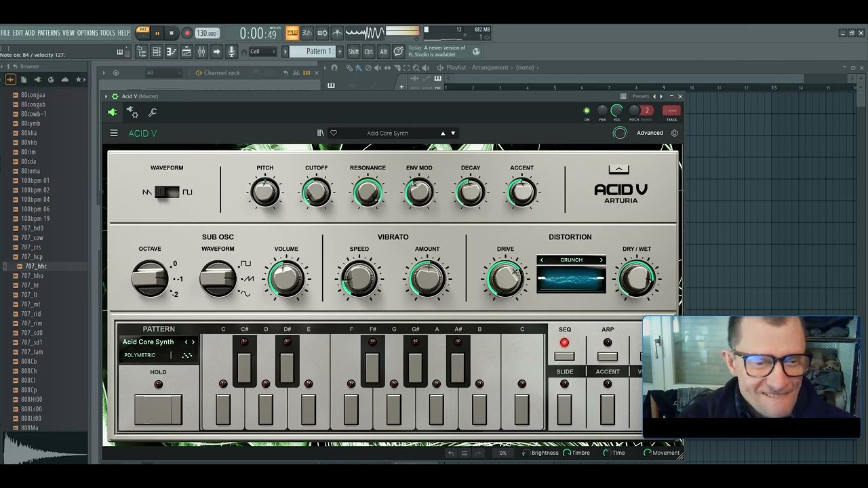The width and height of the screenshot is (868, 488).
Task: Open the Advanced panel in Acid V
Action: pyautogui.click(x=650, y=134)
